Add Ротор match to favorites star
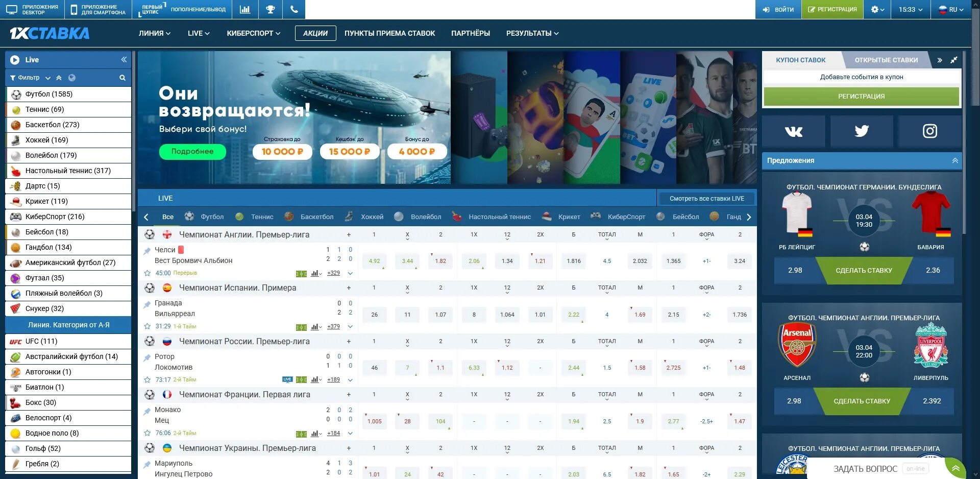 coord(147,380)
